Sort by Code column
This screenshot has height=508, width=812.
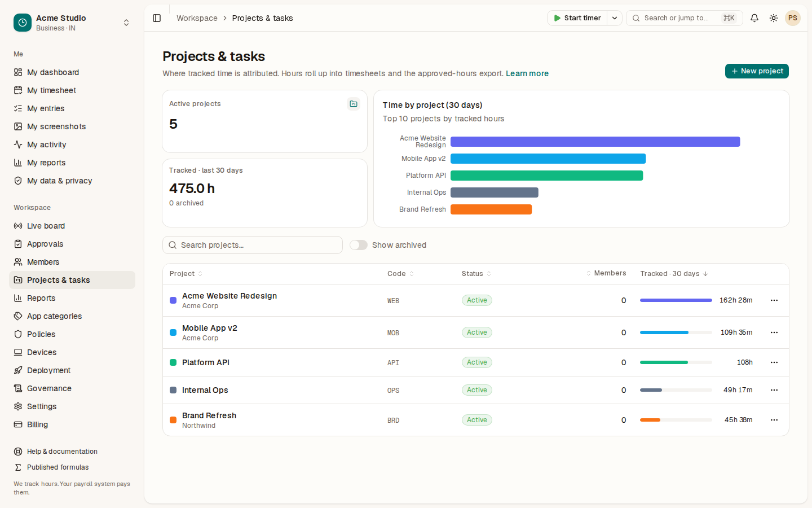click(x=400, y=274)
